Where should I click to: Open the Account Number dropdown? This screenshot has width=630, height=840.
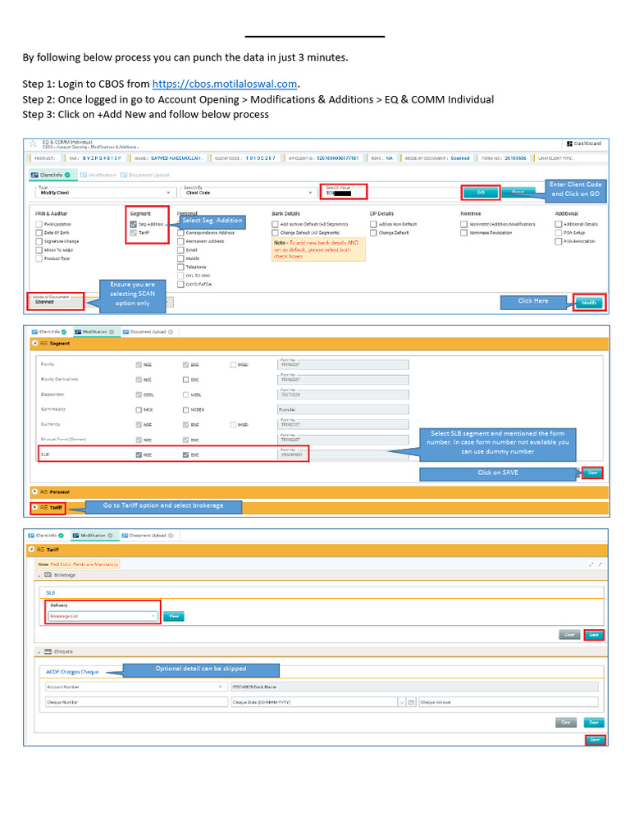point(135,687)
